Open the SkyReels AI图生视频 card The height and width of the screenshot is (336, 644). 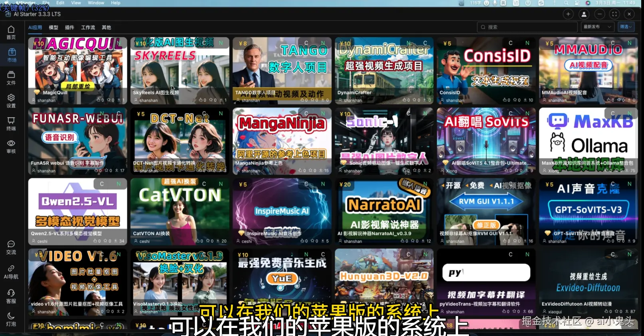tap(180, 71)
